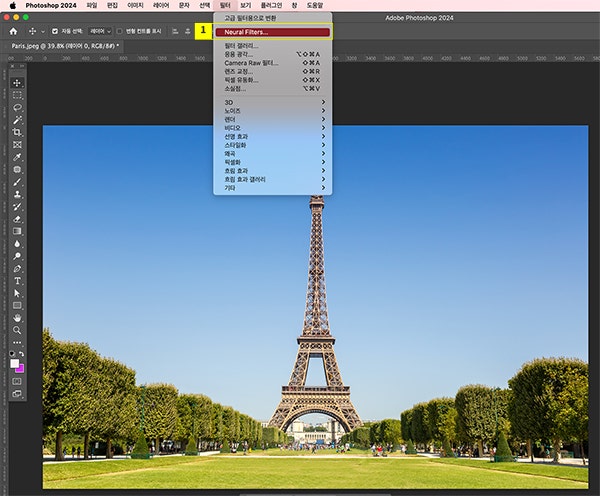Swap foreground and background colors
This screenshot has width=600, height=496.
21,354
